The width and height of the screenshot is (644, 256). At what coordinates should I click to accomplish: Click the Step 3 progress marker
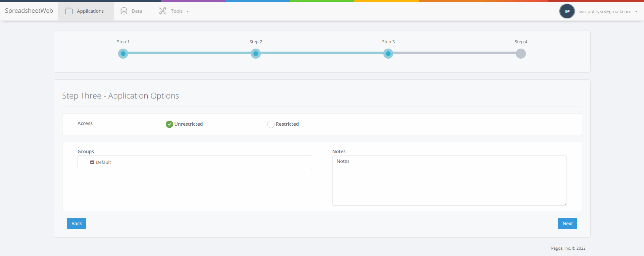tap(388, 54)
